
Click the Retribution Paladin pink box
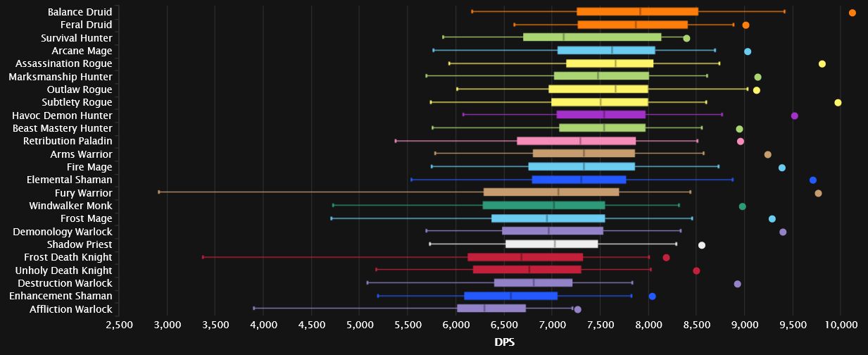point(576,141)
